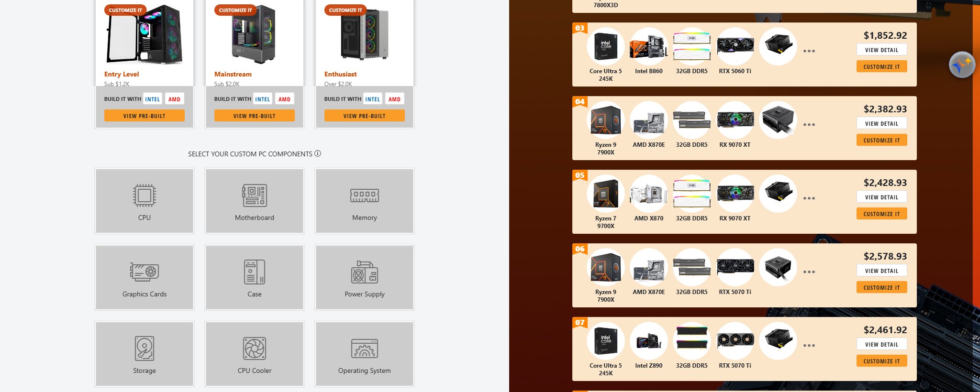View pre-built Entry Level systems
Screen dimensions: 980x392
145,116
